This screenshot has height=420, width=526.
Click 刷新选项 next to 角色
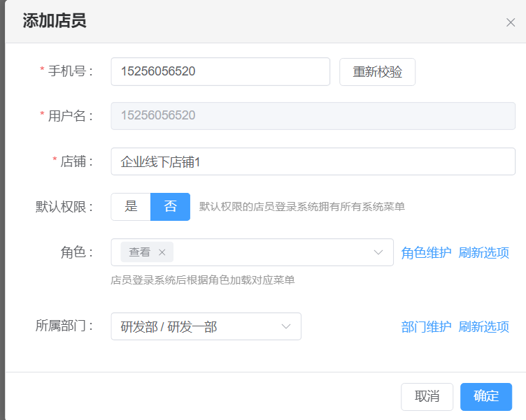(484, 253)
